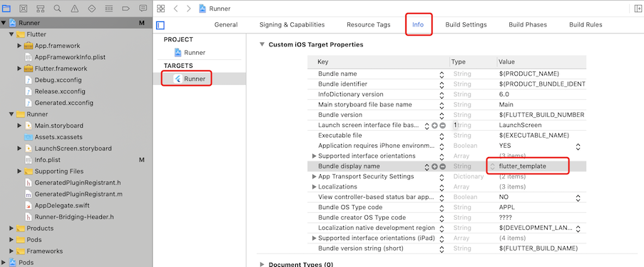Viewport: 644px width, 267px height.
Task: Open the Find navigator magnifier icon
Action: click(57, 9)
